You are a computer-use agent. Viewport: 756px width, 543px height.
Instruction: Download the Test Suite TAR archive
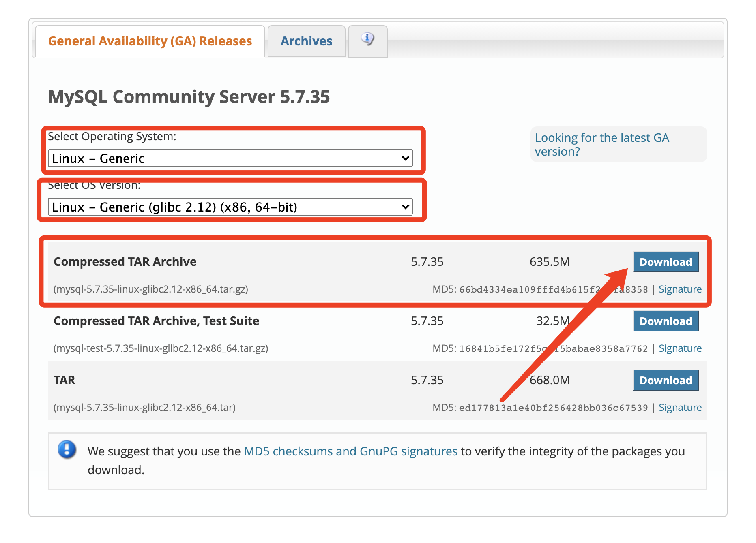tap(666, 321)
